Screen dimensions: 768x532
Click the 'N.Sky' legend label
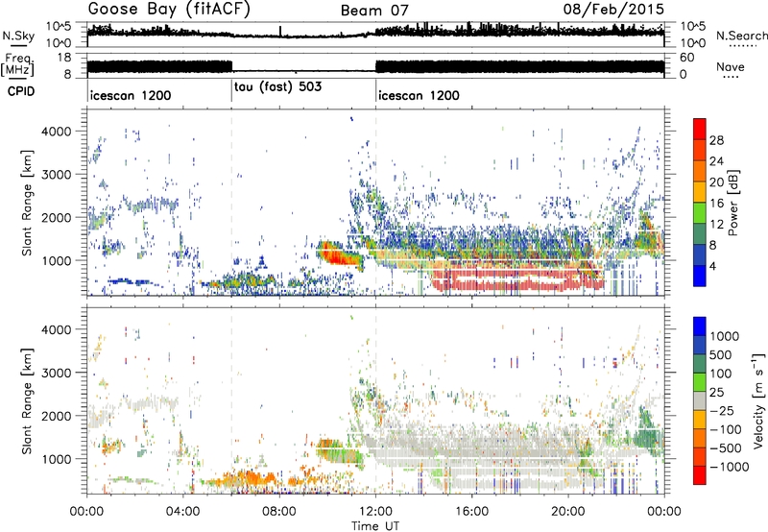pyautogui.click(x=18, y=36)
